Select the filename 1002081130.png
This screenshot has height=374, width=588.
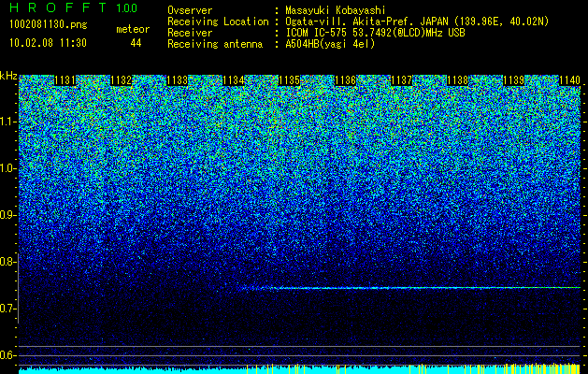(x=49, y=25)
